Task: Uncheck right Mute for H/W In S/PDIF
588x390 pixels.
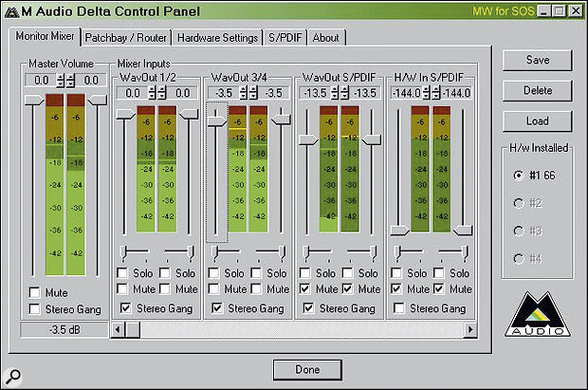Action: pos(438,289)
